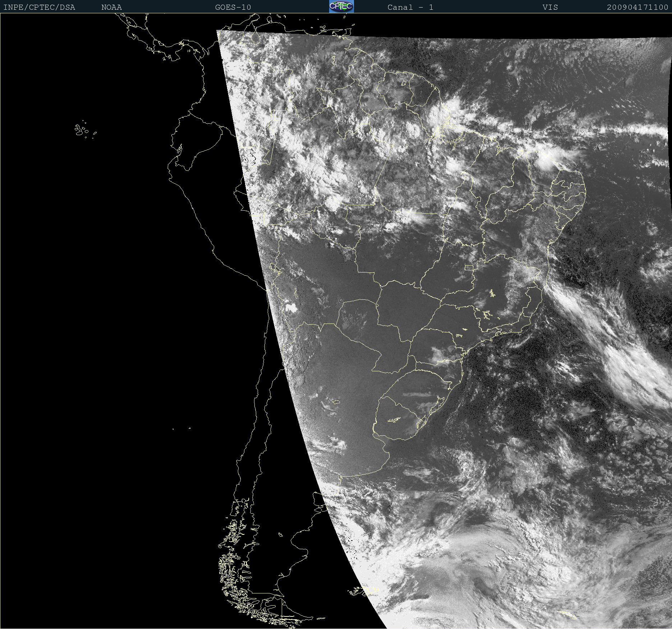Click the timestamp 200904171100

tap(638, 7)
